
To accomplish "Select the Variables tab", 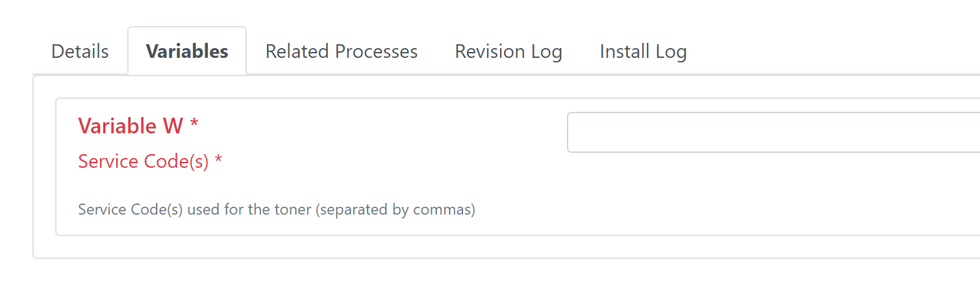I will pyautogui.click(x=187, y=51).
